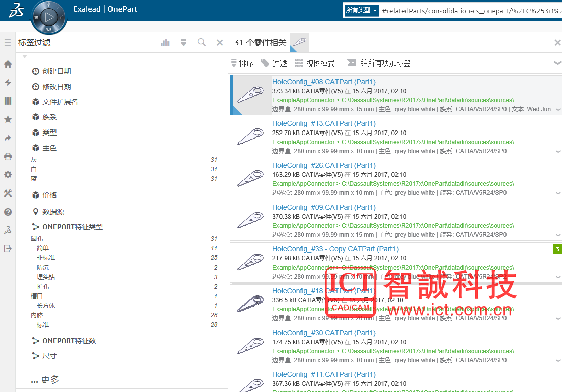Viewport: 562px width, 392px height.
Task: Open HoleConfig_#08.CATPart link
Action: click(x=324, y=82)
